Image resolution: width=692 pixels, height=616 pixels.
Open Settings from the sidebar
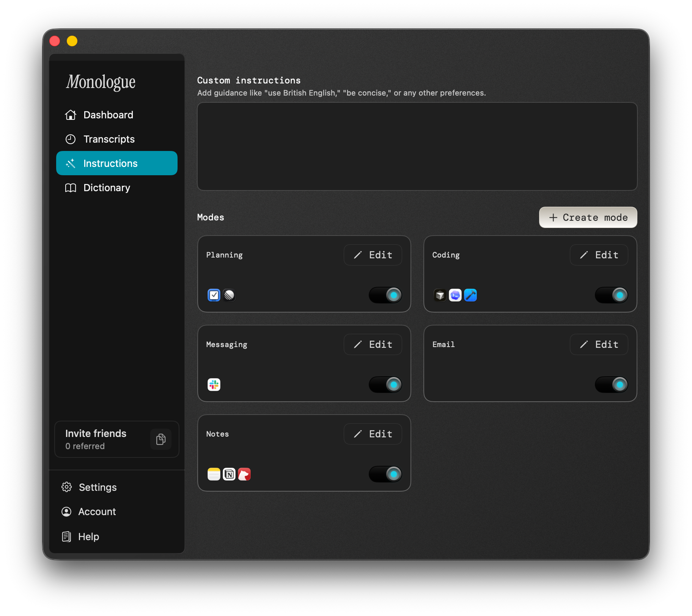coord(98,487)
